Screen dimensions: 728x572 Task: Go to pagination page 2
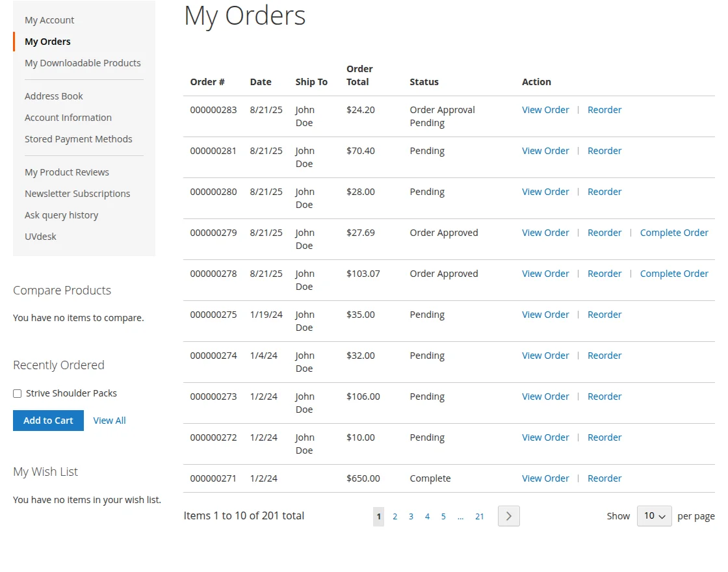(395, 515)
